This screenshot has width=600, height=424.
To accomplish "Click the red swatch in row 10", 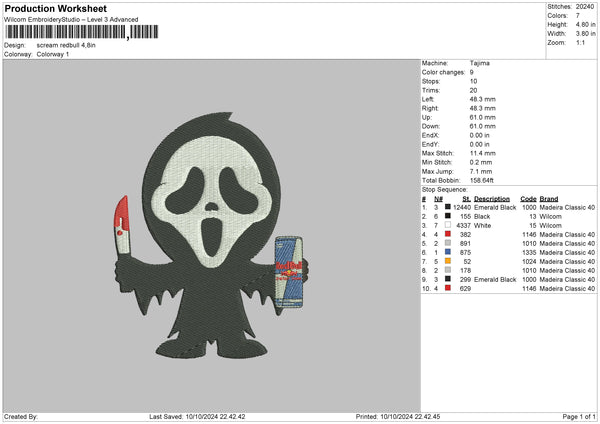I will (448, 288).
